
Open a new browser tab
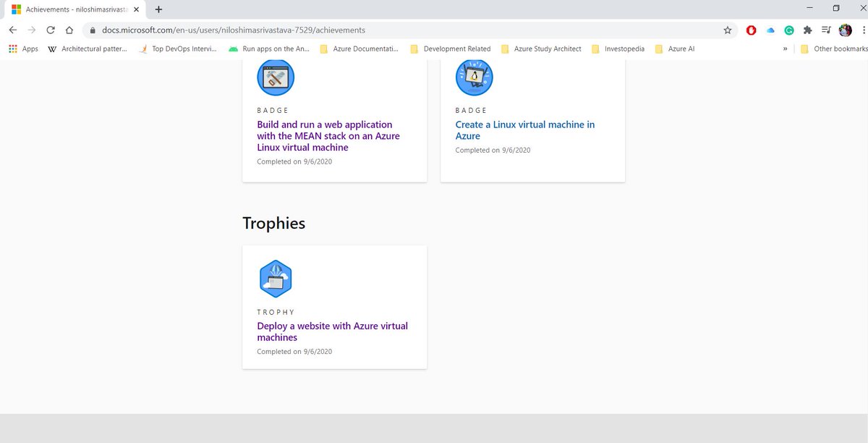pos(159,9)
